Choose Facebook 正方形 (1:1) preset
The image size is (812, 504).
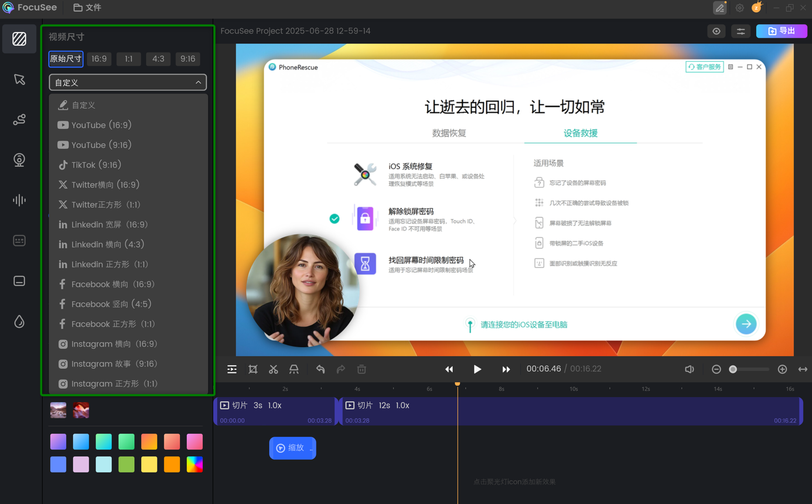tap(129, 325)
